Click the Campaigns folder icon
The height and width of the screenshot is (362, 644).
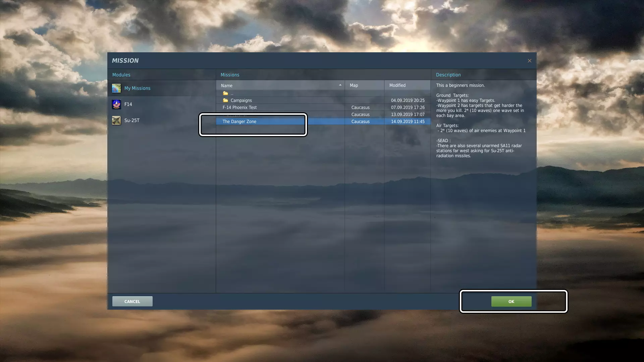point(225,101)
